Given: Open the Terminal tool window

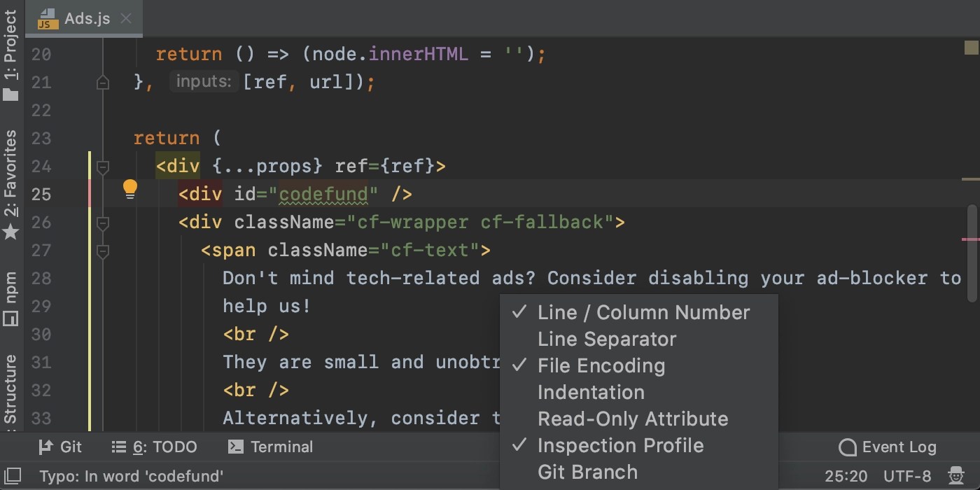Looking at the screenshot, I should tap(279, 447).
